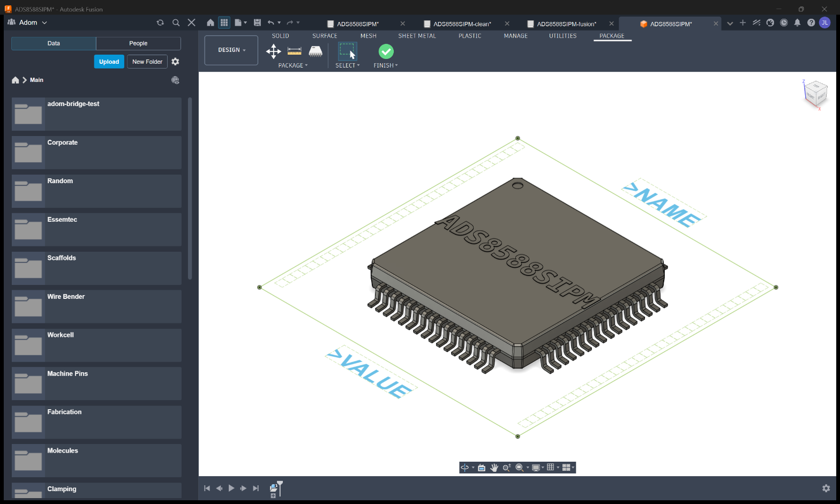Open the adom-bridge-test folder
Screen dimensions: 840x504
[96, 114]
